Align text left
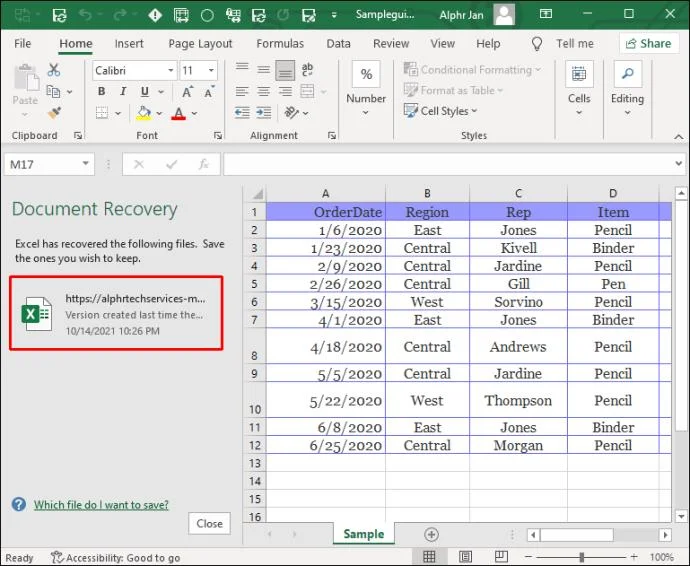The width and height of the screenshot is (690, 566). pos(242,92)
